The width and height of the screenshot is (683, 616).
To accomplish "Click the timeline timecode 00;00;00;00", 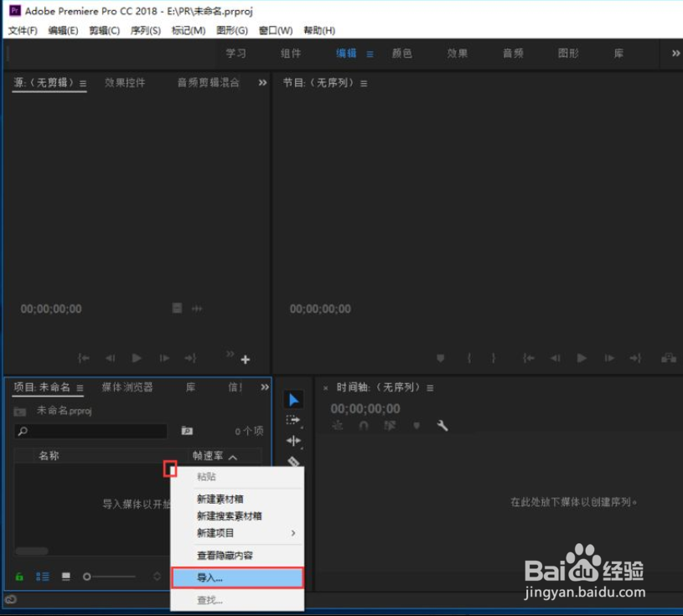I will 365,409.
